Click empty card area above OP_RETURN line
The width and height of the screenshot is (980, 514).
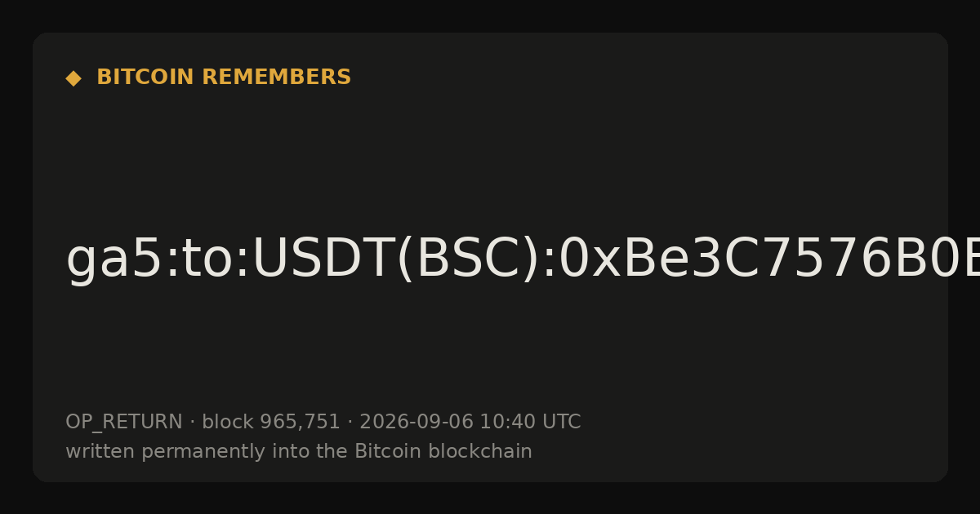[x=490, y=351]
